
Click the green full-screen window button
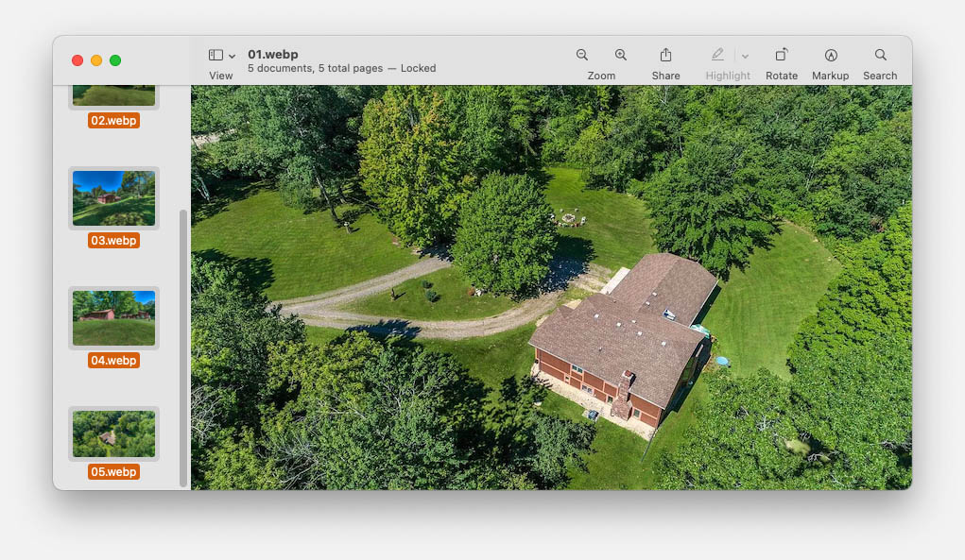pyautogui.click(x=115, y=60)
